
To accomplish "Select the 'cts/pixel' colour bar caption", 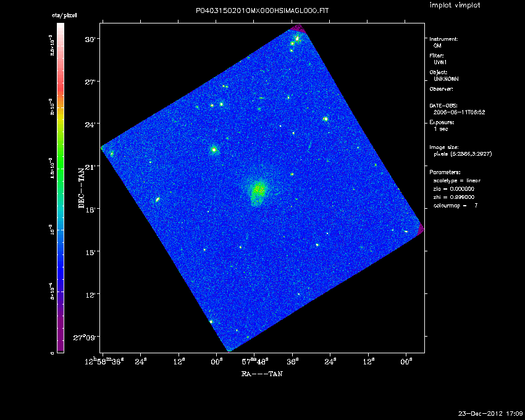I will coord(64,15).
